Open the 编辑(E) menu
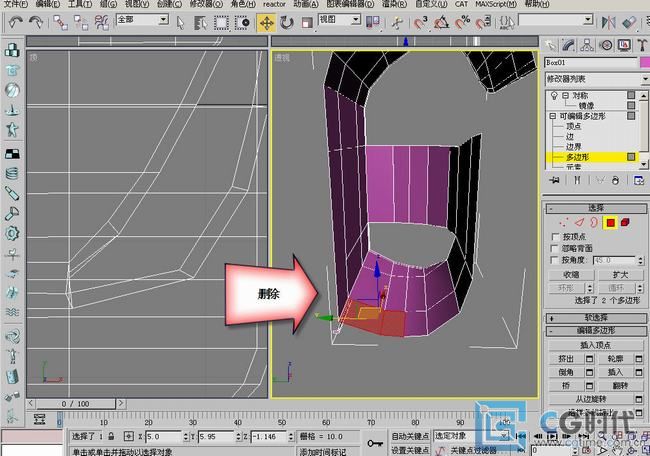The width and height of the screenshot is (650, 456). point(48,4)
